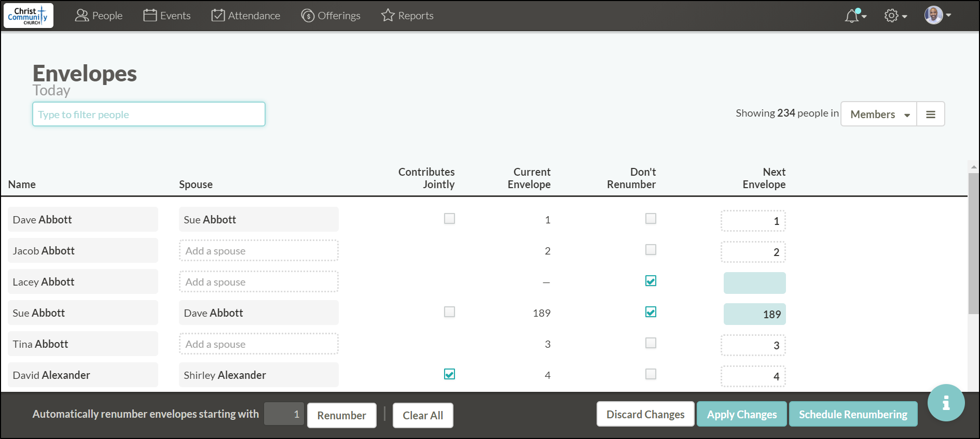Select Lacey Abbott name cell
Viewport: 980px width, 439px height.
tap(83, 281)
